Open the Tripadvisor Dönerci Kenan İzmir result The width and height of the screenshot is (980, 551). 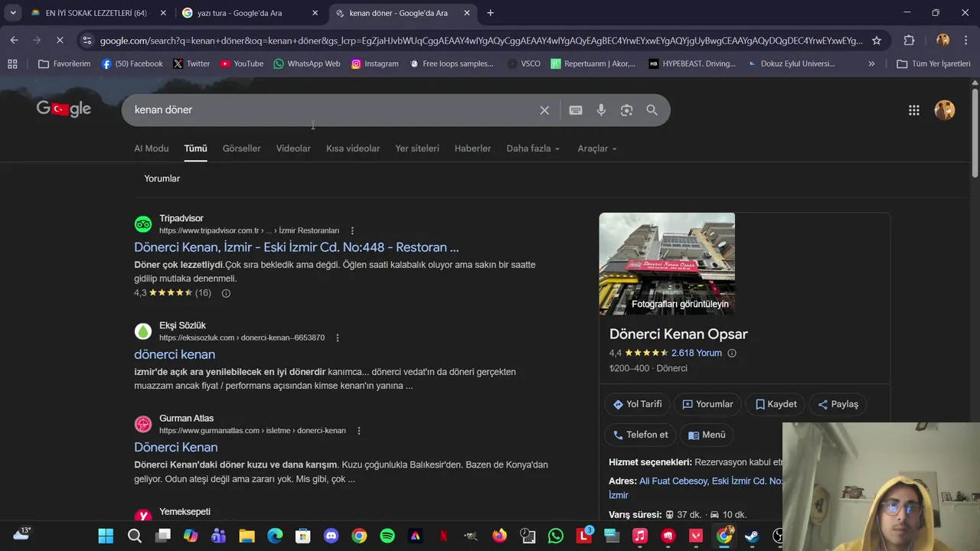(x=296, y=247)
